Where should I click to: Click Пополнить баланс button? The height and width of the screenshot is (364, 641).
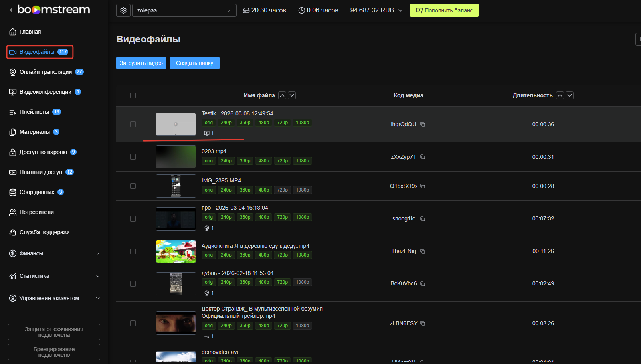pos(444,10)
